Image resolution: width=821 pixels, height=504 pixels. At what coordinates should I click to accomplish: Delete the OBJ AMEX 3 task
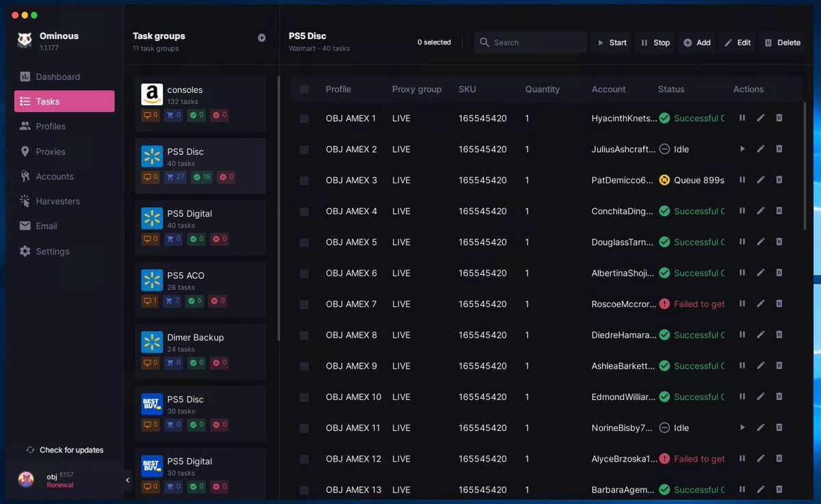779,180
